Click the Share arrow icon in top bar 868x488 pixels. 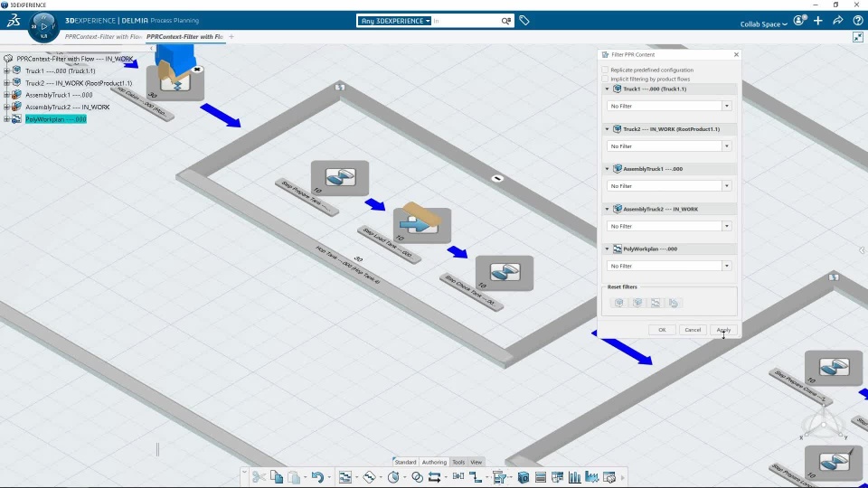point(838,21)
